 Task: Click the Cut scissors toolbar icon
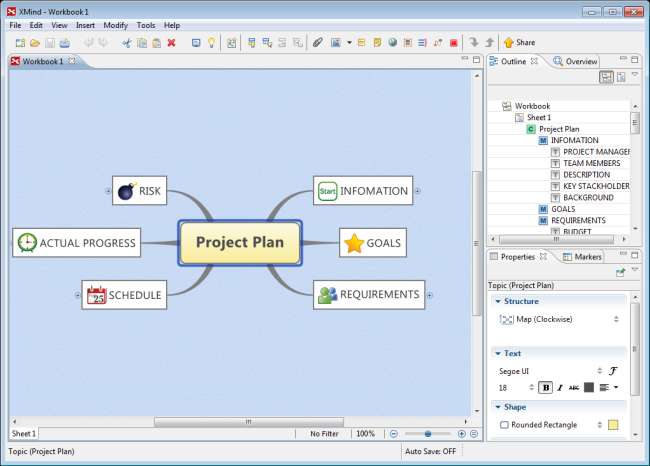pos(127,43)
